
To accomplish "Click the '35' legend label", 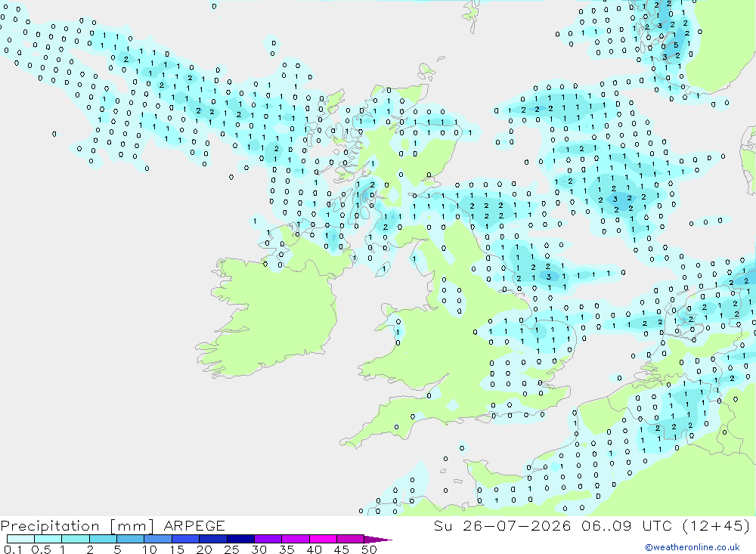I will tap(287, 549).
